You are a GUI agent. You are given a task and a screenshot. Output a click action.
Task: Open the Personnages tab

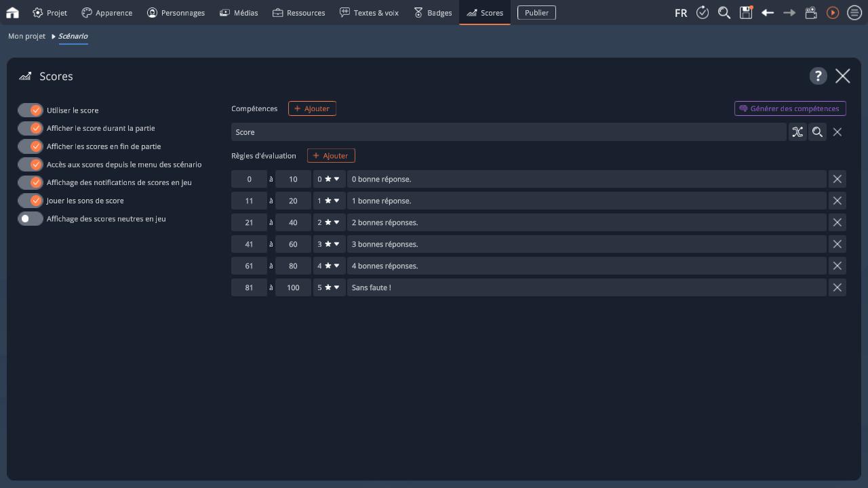pos(176,13)
